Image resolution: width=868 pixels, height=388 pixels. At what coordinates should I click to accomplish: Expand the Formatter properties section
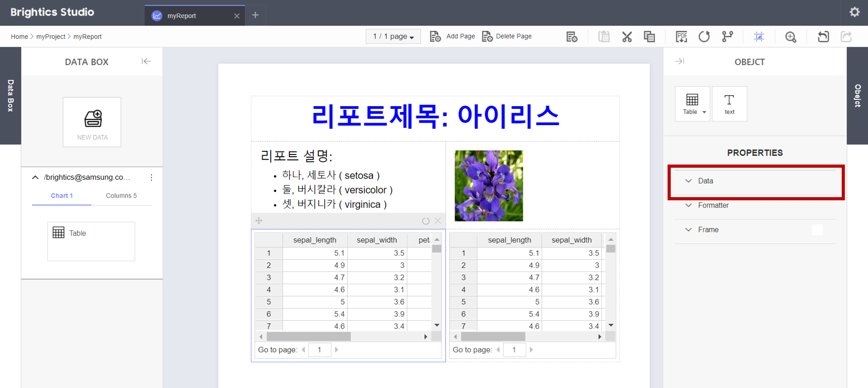click(755, 206)
